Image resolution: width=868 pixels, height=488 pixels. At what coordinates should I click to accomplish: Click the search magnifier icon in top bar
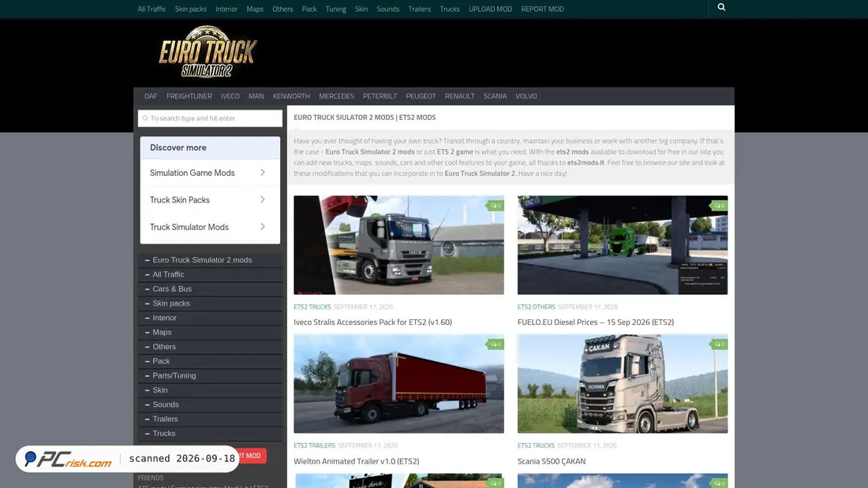[x=721, y=7]
